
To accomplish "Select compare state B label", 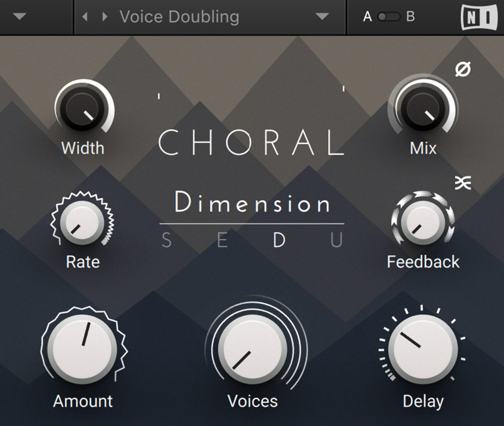I will pos(411,17).
